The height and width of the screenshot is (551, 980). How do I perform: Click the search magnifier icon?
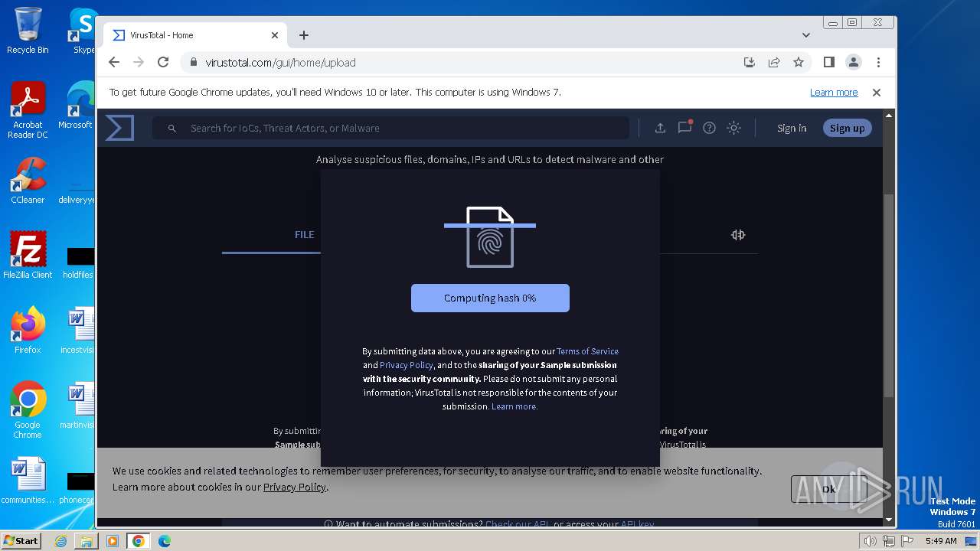[172, 129]
